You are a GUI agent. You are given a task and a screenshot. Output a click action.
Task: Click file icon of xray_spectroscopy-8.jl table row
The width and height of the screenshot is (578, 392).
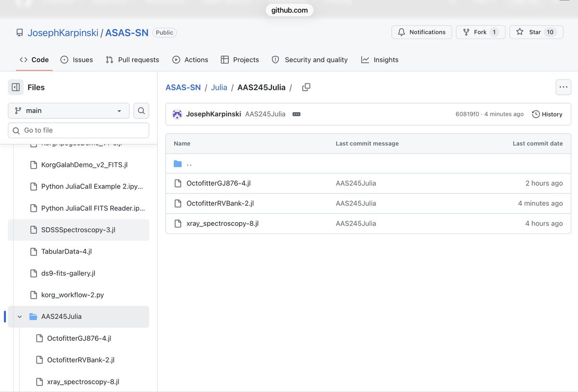178,223
